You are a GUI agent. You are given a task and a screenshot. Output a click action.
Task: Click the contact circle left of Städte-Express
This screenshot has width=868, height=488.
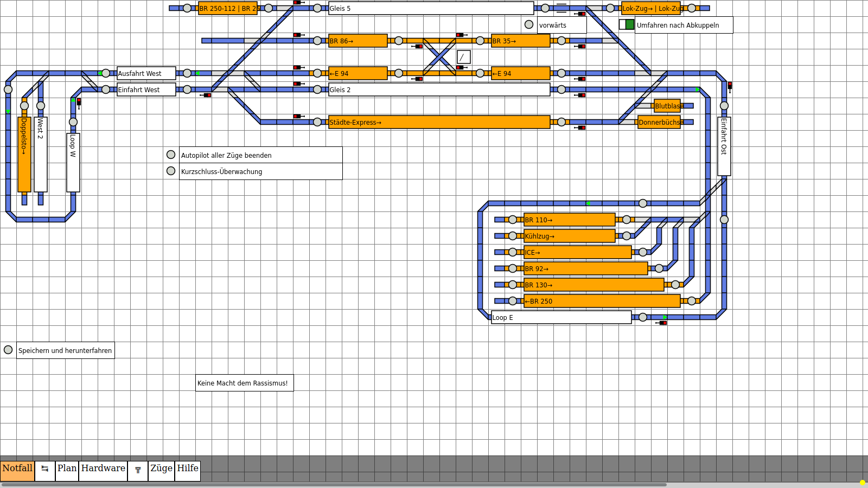coord(317,122)
